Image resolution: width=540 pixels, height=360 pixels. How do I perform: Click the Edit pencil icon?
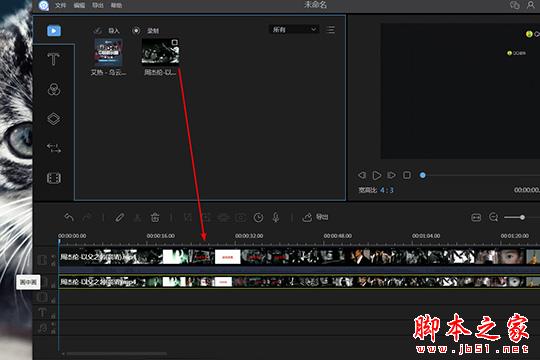click(x=120, y=217)
